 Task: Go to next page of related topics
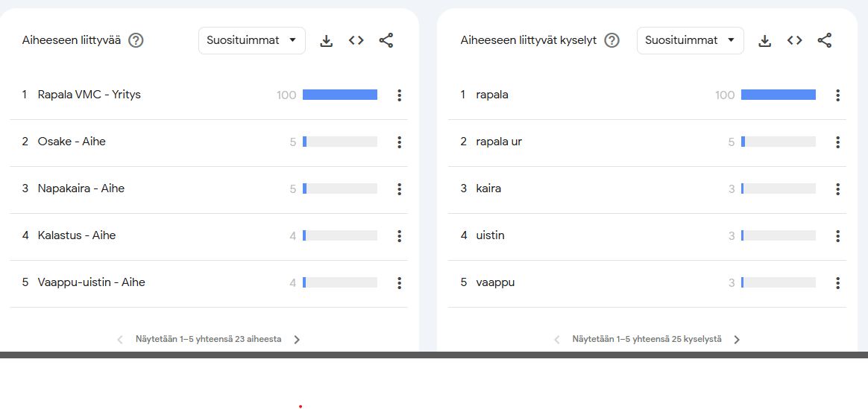[297, 340]
